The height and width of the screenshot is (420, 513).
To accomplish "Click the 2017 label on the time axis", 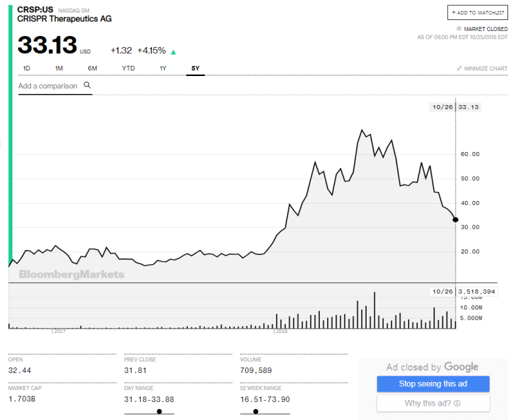I will pyautogui.click(x=59, y=332).
